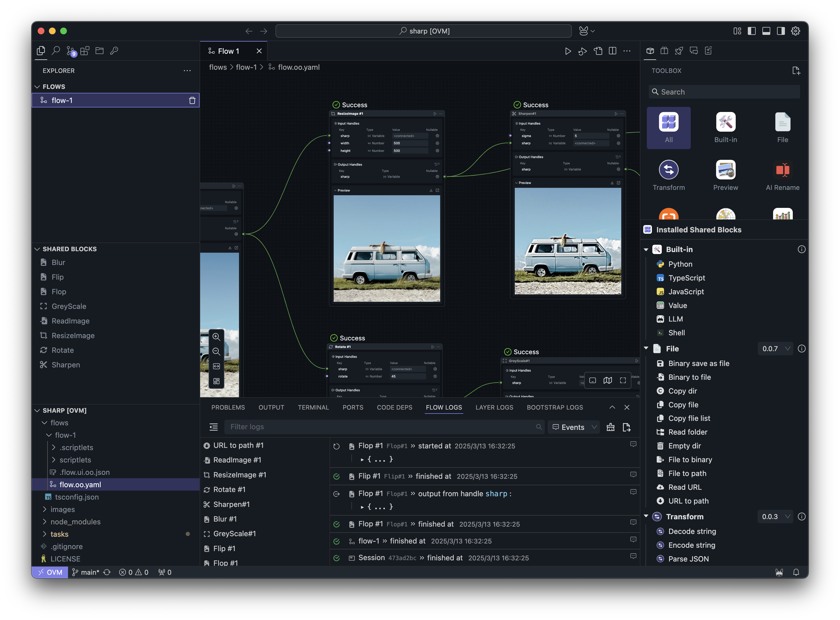The image size is (840, 620).
Task: Click the zoom out canvas icon
Action: pyautogui.click(x=216, y=352)
